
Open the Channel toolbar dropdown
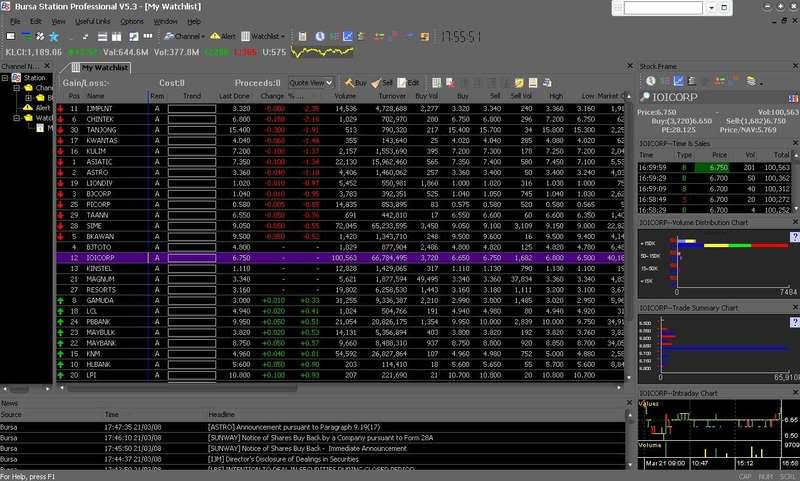pos(185,36)
